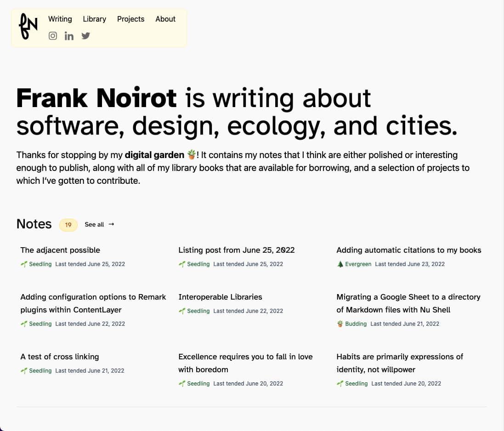Open the About page

165,19
